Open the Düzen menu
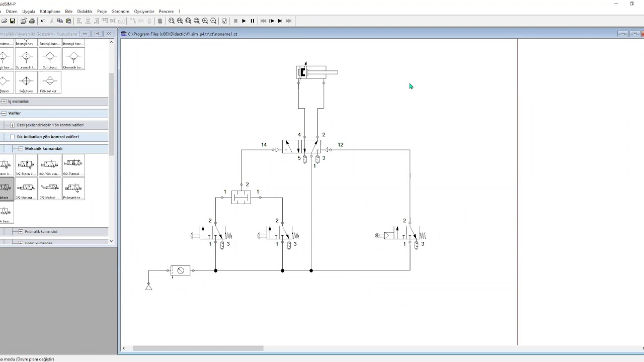The image size is (644, 362). [x=12, y=11]
